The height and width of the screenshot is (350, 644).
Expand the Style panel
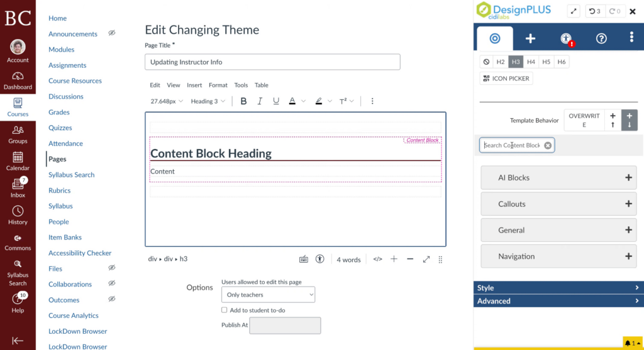click(558, 288)
